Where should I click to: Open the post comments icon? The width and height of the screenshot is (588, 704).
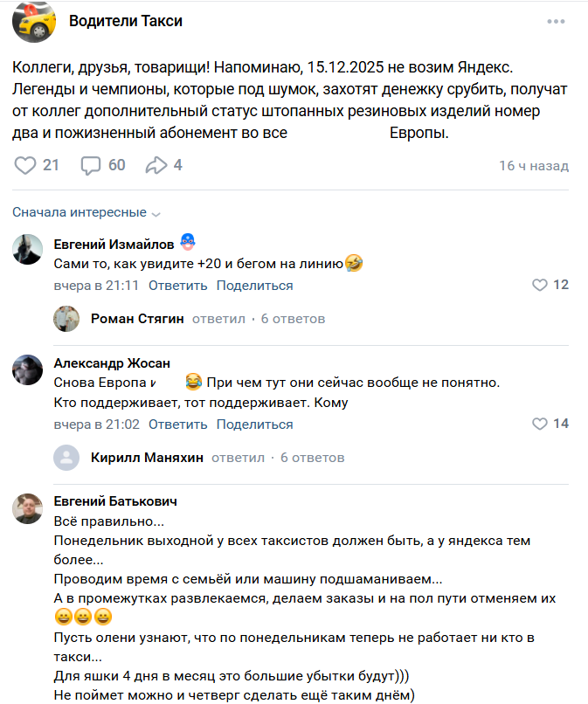tap(92, 165)
